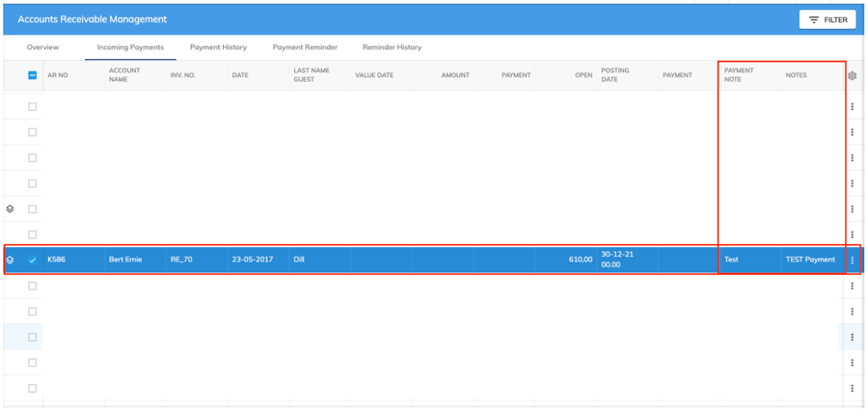The height and width of the screenshot is (415, 868).
Task: Open three-dot menu on the second row
Action: [852, 132]
